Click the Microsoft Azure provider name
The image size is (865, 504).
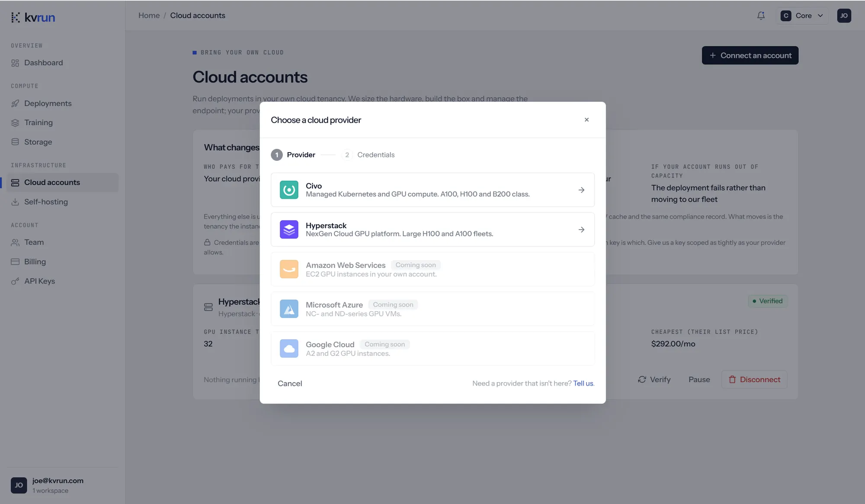coord(334,305)
